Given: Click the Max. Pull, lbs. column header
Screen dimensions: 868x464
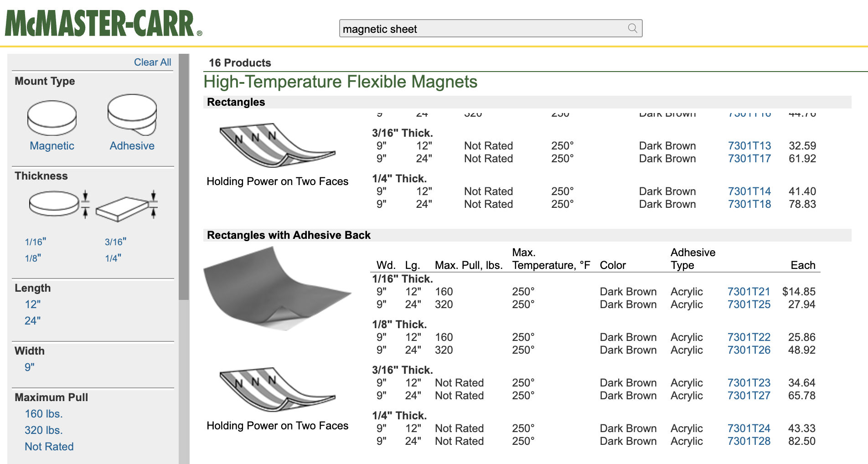Looking at the screenshot, I should click(x=469, y=265).
